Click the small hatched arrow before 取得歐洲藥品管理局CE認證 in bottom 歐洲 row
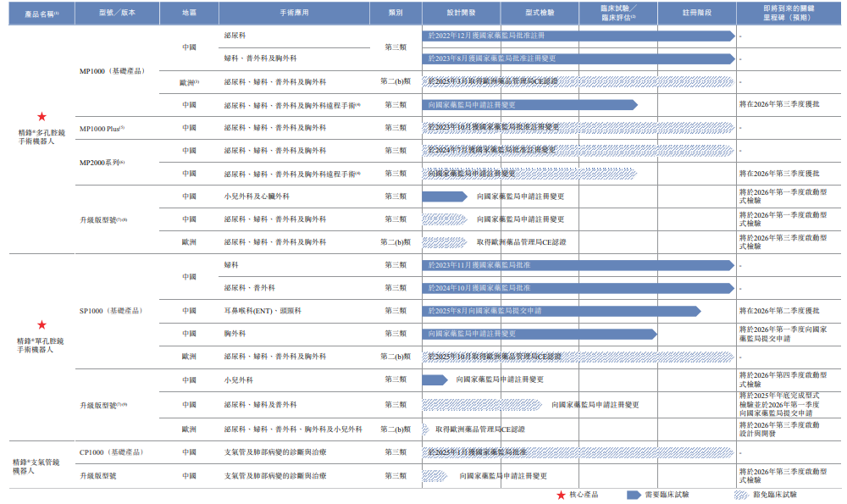 click(x=426, y=429)
